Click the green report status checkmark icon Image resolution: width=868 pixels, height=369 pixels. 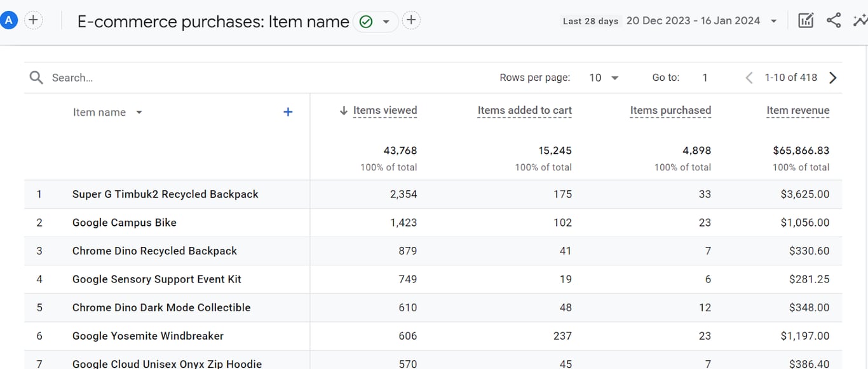(x=366, y=22)
